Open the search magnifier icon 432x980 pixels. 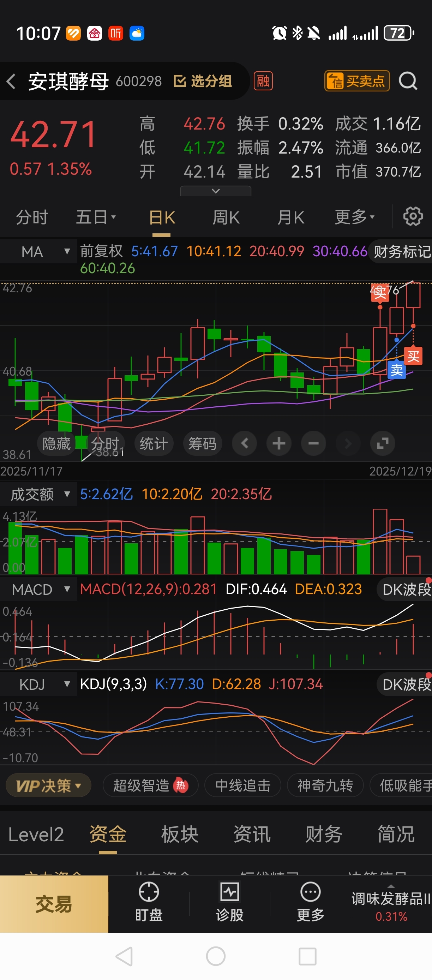408,81
